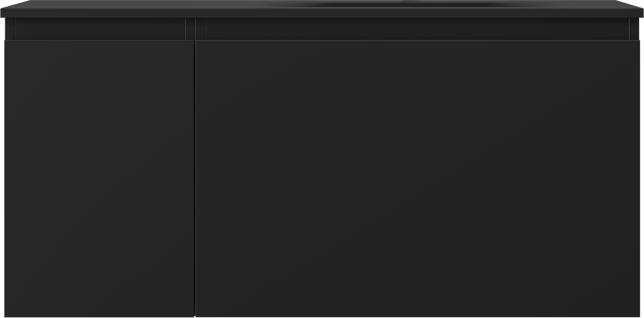The width and height of the screenshot is (644, 318).
Task: Click the center divider post under countertop
Action: click(x=195, y=29)
